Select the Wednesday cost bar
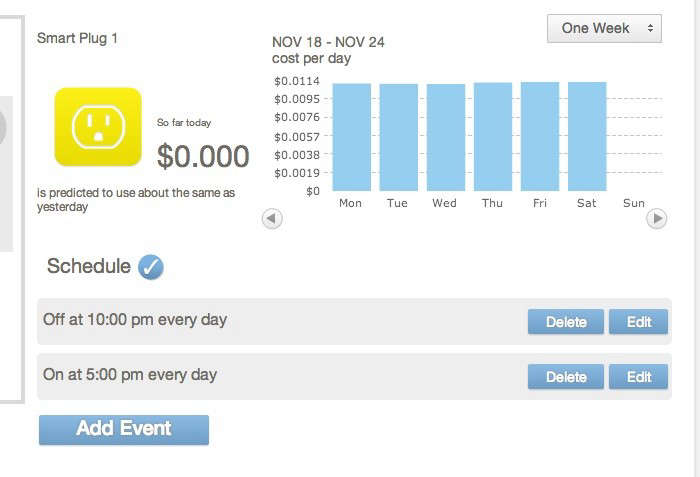Image resolution: width=700 pixels, height=477 pixels. 446,137
